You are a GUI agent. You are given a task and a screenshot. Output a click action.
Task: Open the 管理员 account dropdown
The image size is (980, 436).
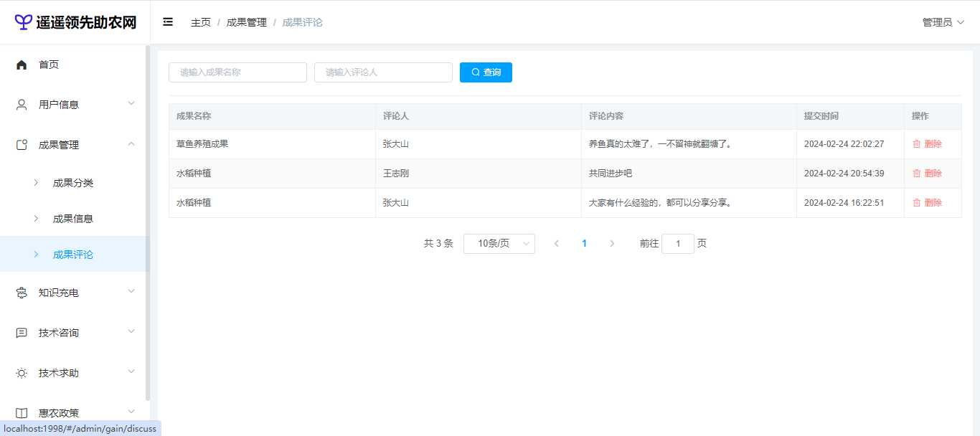click(943, 22)
